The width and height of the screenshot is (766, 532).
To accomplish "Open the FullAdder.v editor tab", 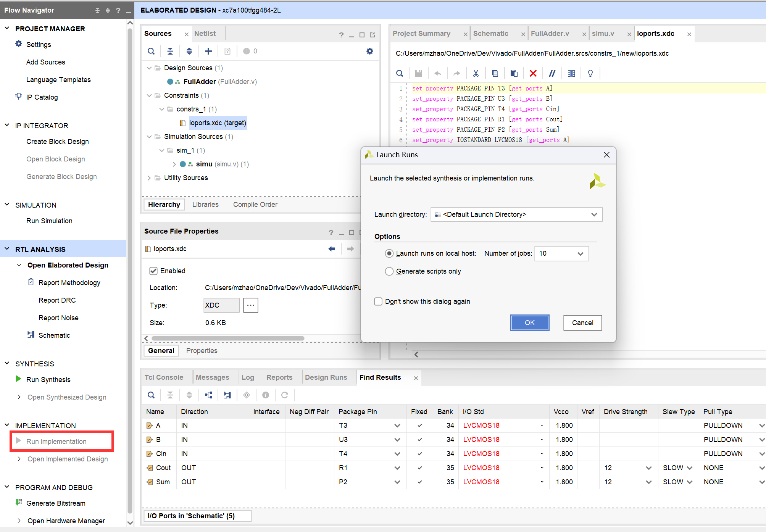I will pyautogui.click(x=550, y=34).
